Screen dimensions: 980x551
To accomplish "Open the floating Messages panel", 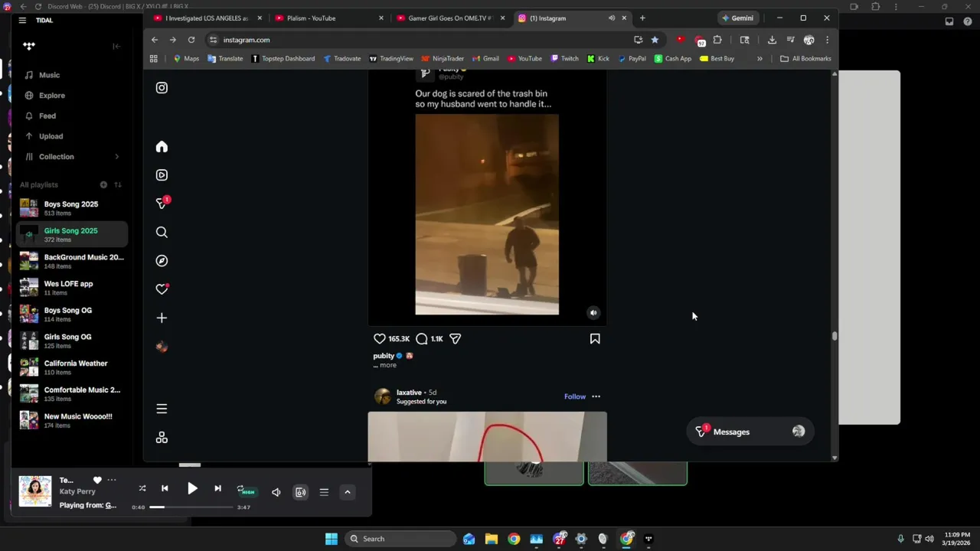I will (x=750, y=432).
